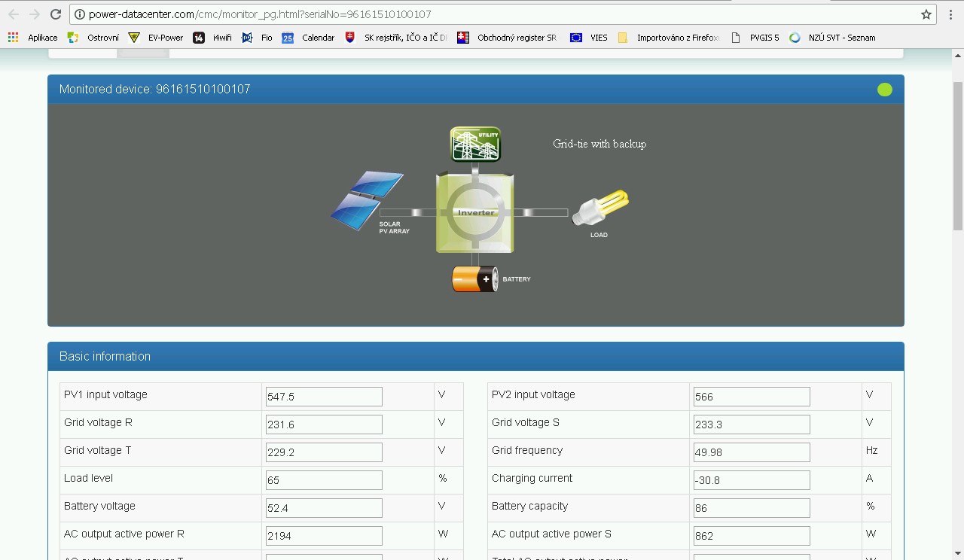964x560 pixels.
Task: Go forward with the browser forward arrow
Action: coord(34,14)
